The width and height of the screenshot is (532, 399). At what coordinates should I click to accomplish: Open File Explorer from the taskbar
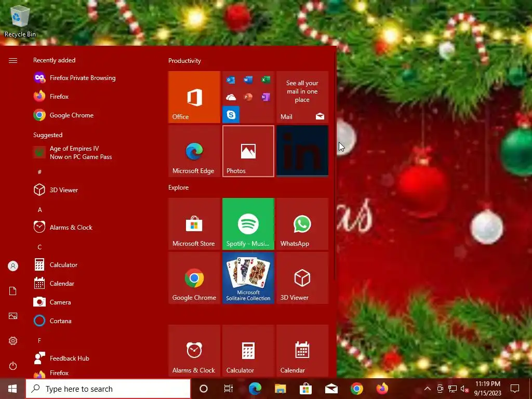click(280, 389)
